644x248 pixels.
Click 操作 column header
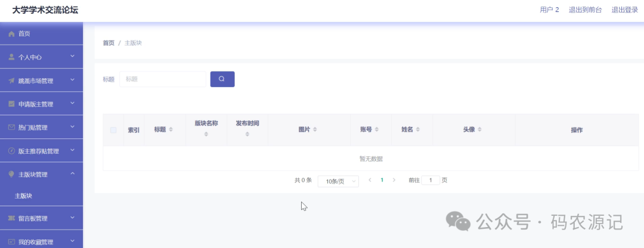(x=577, y=130)
